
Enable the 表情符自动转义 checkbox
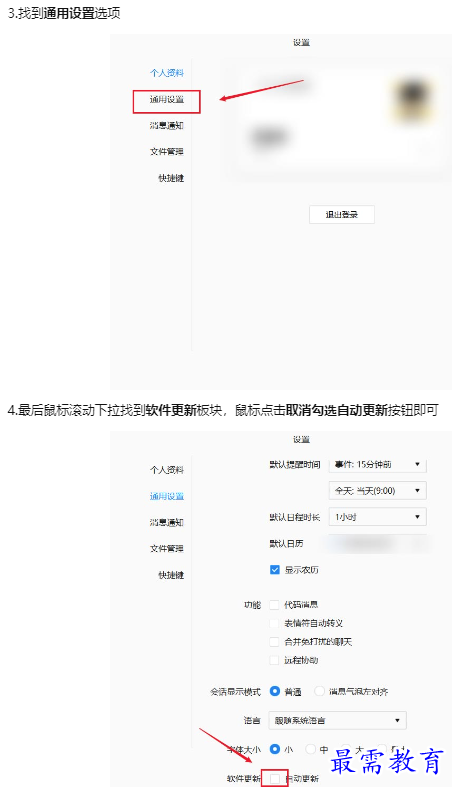[x=275, y=624]
